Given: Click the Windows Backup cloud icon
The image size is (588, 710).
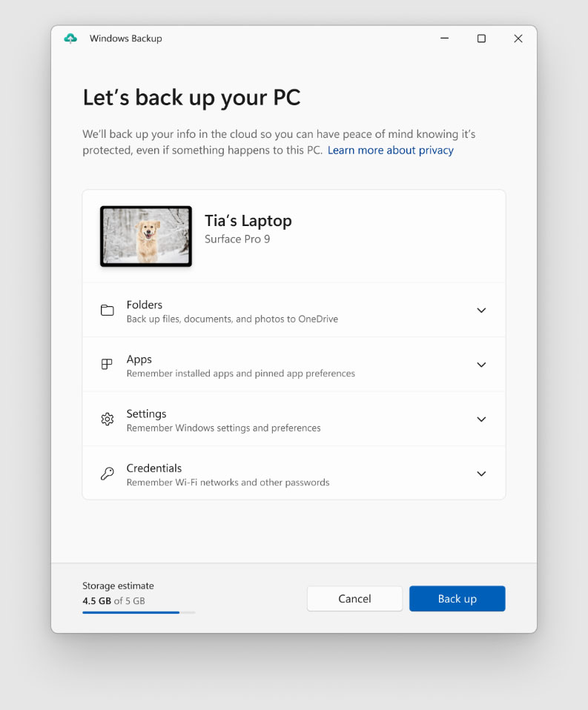Looking at the screenshot, I should point(70,39).
